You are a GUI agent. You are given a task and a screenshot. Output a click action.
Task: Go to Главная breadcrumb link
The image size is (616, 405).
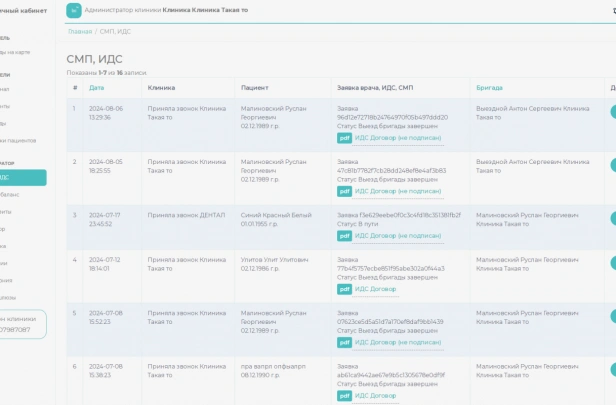pos(80,31)
